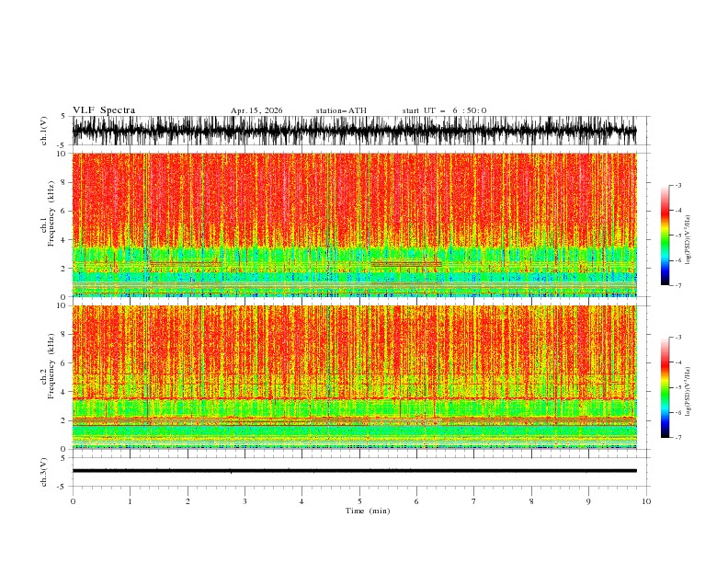Viewport: 728px width, 563px height.
Task: Click the ch.1 voltage waveform trace
Action: point(354,131)
